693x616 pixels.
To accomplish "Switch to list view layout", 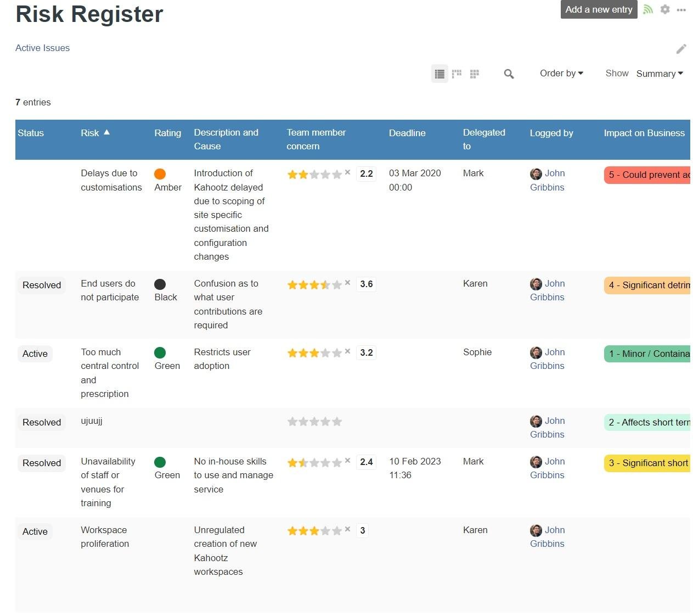I will click(440, 74).
